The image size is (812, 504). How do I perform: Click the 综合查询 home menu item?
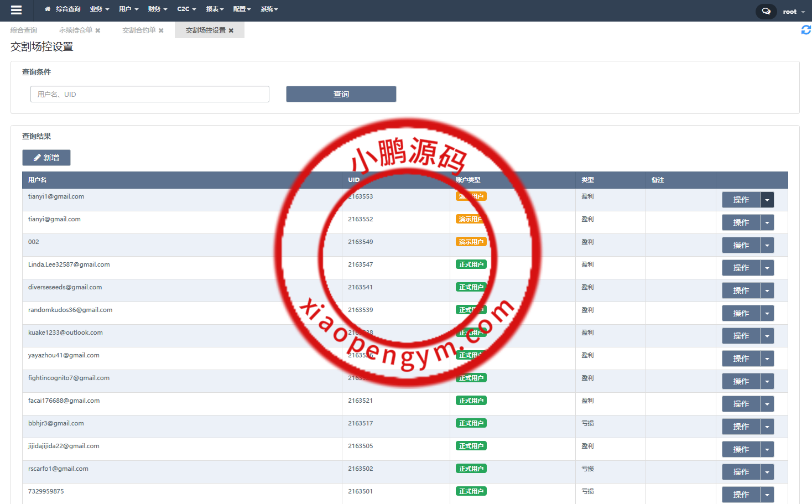[63, 9]
